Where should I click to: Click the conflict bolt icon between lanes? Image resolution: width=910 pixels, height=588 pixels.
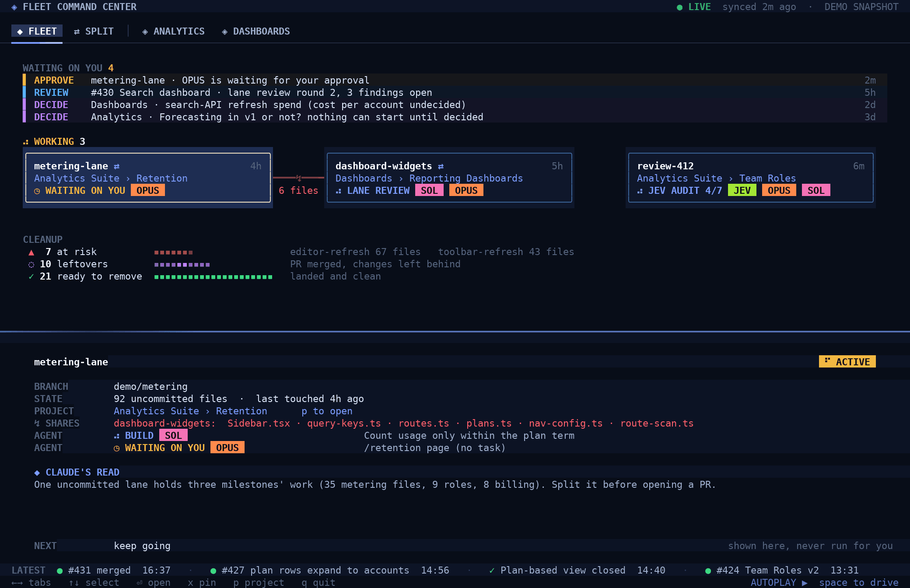(298, 178)
